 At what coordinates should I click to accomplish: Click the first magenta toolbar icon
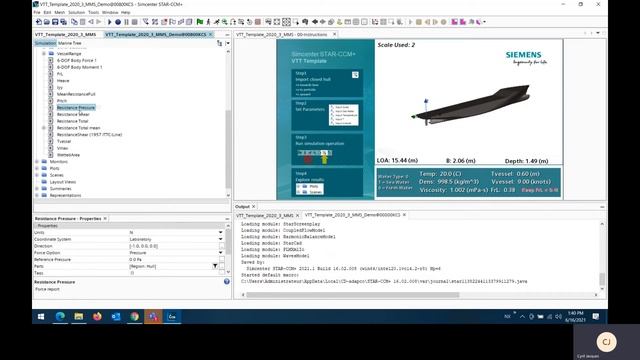pos(454,22)
